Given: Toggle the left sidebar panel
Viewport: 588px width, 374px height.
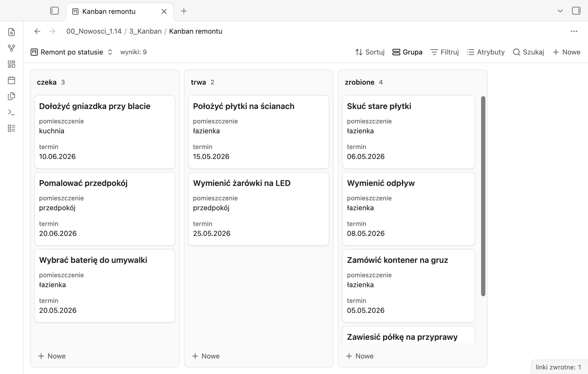Looking at the screenshot, I should pyautogui.click(x=55, y=11).
